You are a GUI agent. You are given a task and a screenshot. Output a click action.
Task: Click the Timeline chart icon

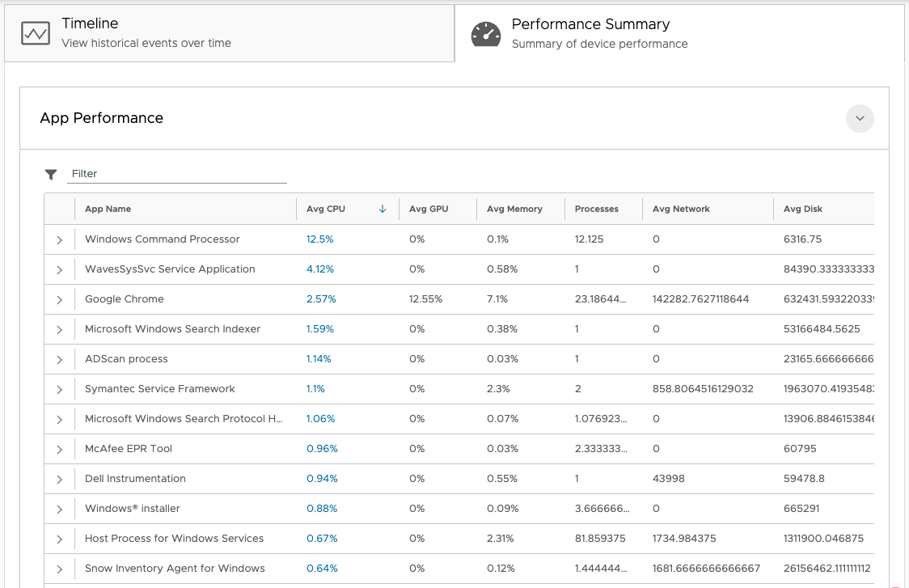pyautogui.click(x=36, y=33)
